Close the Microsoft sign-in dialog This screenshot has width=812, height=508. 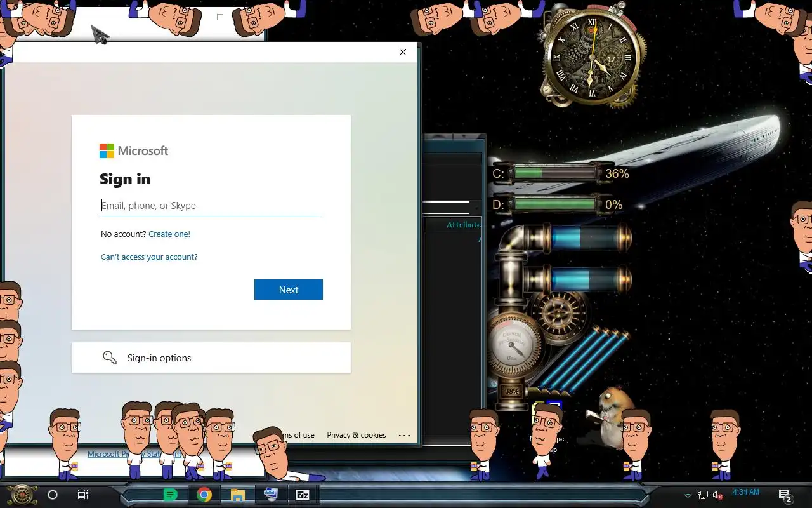pyautogui.click(x=403, y=52)
